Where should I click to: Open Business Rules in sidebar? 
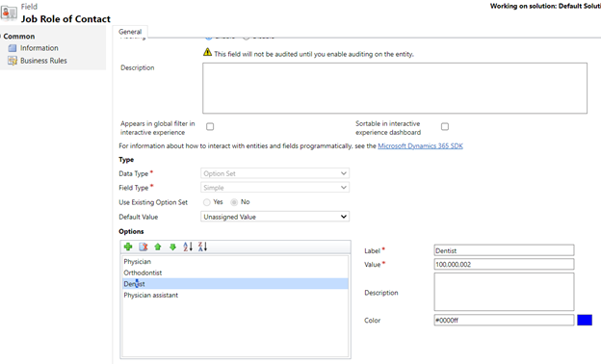coord(43,61)
